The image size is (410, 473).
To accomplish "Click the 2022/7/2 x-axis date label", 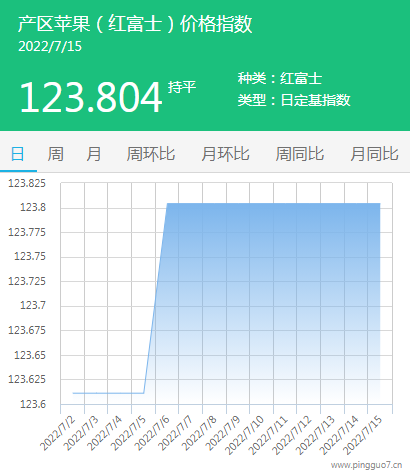I will pyautogui.click(x=58, y=433).
